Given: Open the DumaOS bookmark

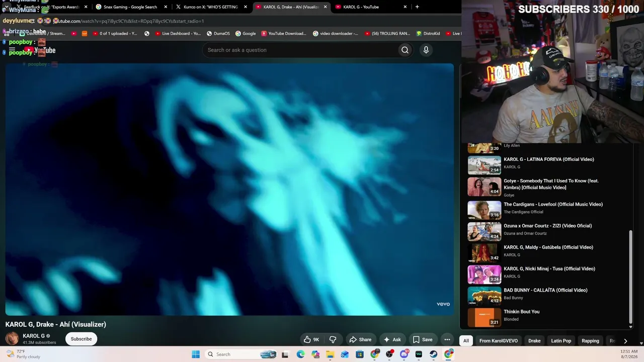Looking at the screenshot, I should [x=218, y=34].
